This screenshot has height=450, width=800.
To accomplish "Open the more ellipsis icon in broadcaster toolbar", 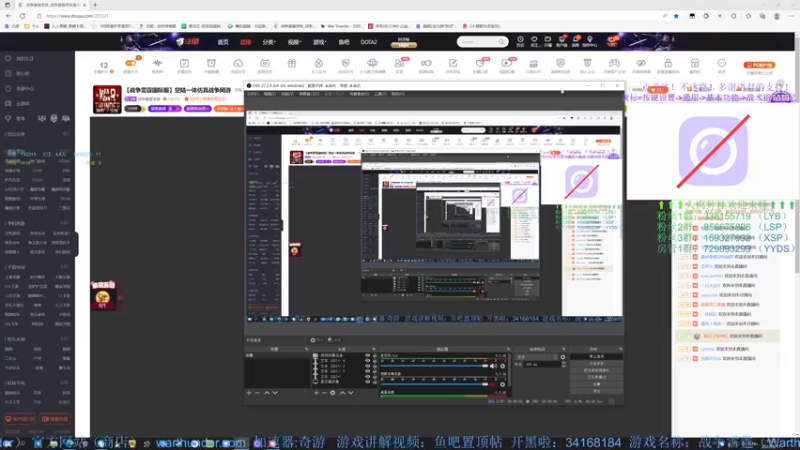I will pos(721,63).
